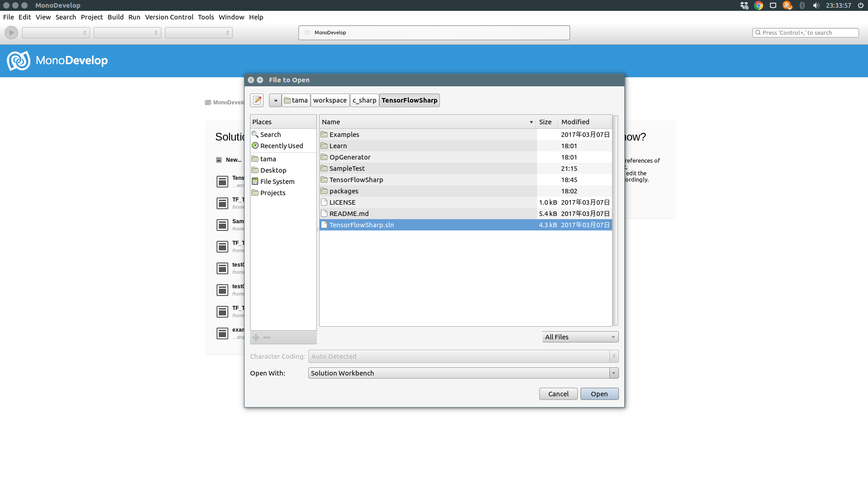The height and width of the screenshot is (488, 868).
Task: Open the Help menu
Action: 256,17
